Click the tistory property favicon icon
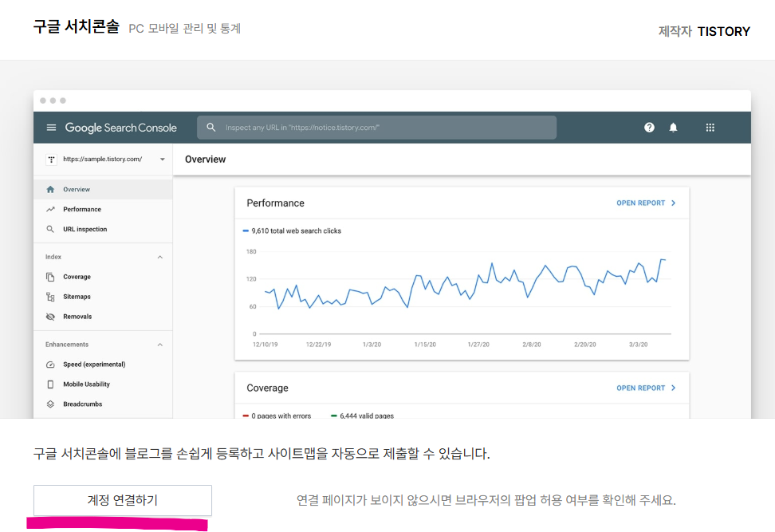The image size is (775, 532). tap(51, 160)
